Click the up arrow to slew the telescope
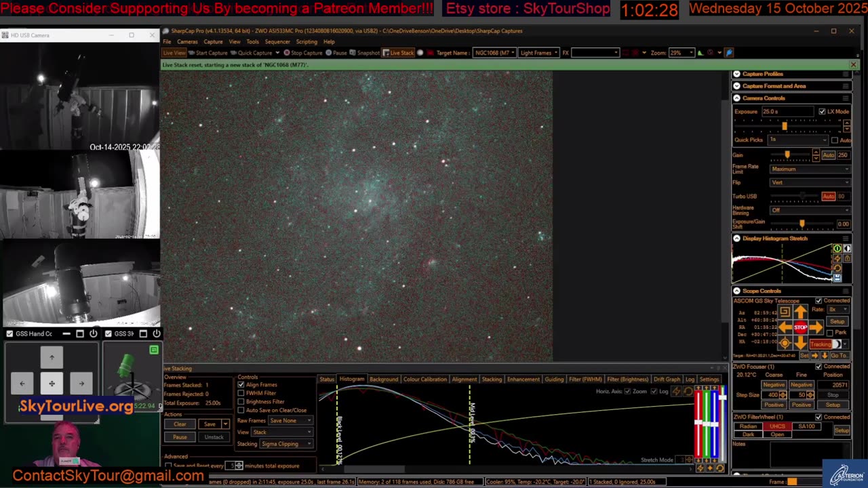The image size is (868, 488). click(x=801, y=312)
